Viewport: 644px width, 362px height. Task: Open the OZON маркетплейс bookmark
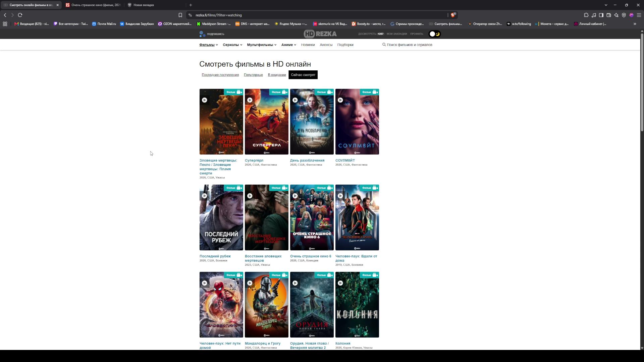[175, 24]
